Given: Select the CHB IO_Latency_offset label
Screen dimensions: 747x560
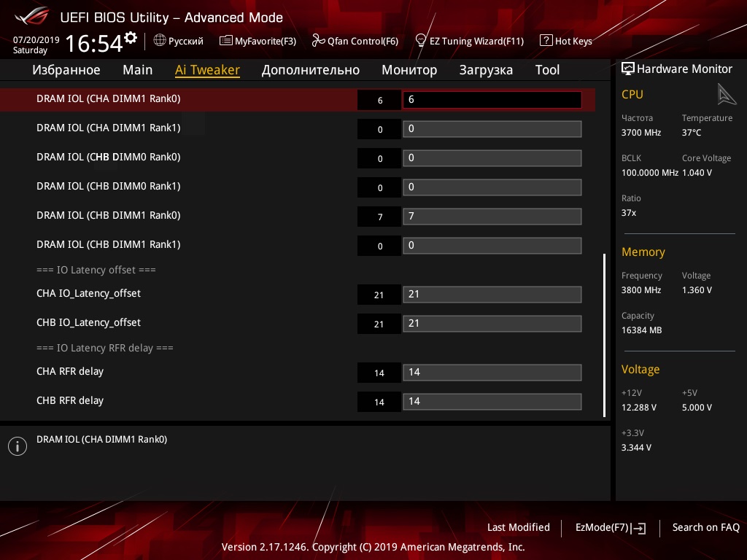Looking at the screenshot, I should point(88,322).
